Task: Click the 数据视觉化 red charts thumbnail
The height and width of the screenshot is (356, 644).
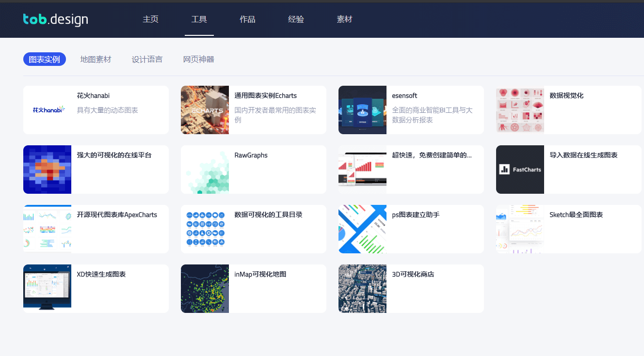Action: pos(520,110)
